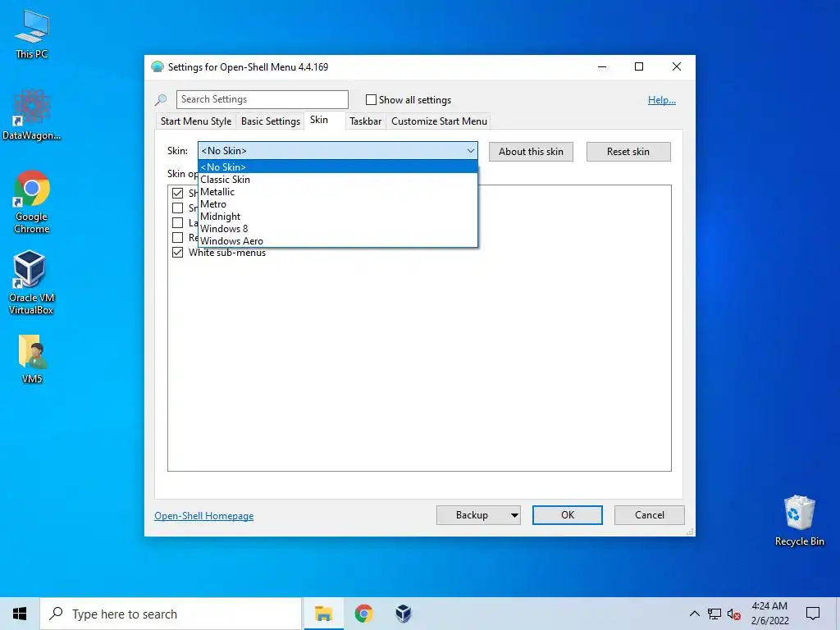
Task: Select the Metallic skin option
Action: coord(337,192)
